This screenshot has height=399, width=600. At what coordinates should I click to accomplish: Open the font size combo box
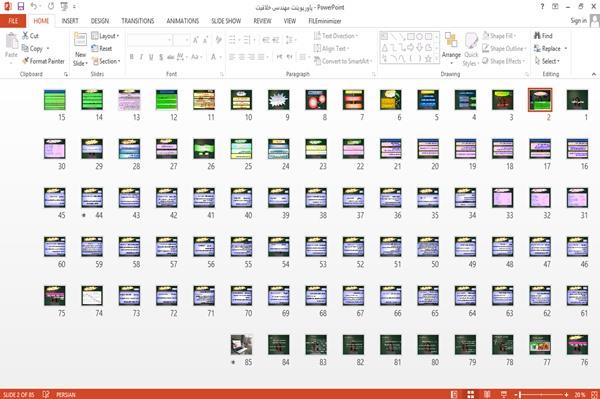pos(181,40)
